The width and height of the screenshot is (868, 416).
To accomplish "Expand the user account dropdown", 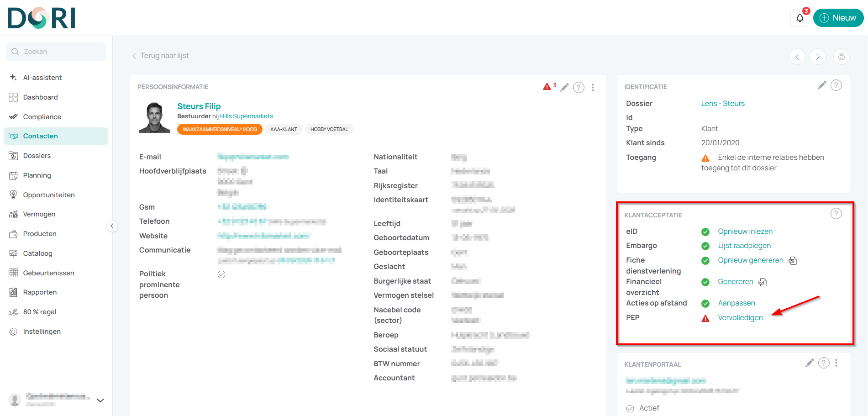I will (x=100, y=400).
